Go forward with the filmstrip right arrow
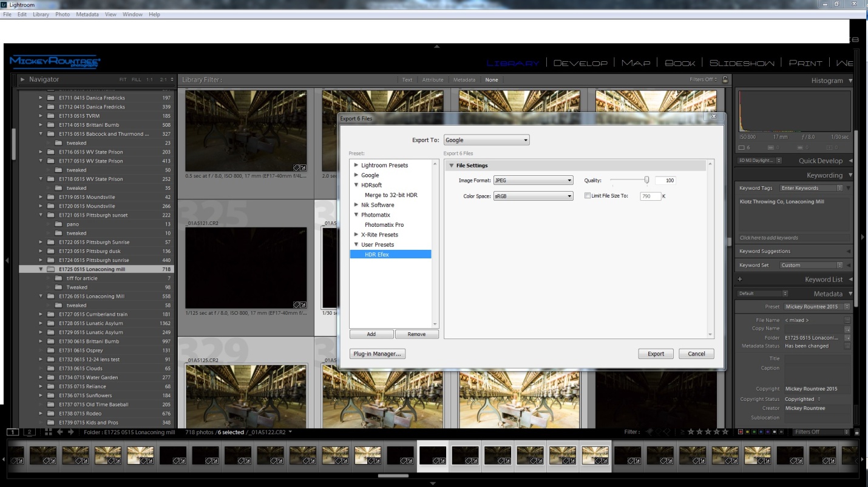This screenshot has height=487, width=868. (x=71, y=432)
